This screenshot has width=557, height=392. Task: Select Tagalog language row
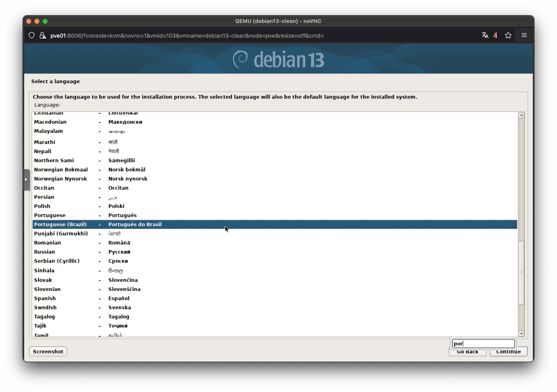coord(275,317)
